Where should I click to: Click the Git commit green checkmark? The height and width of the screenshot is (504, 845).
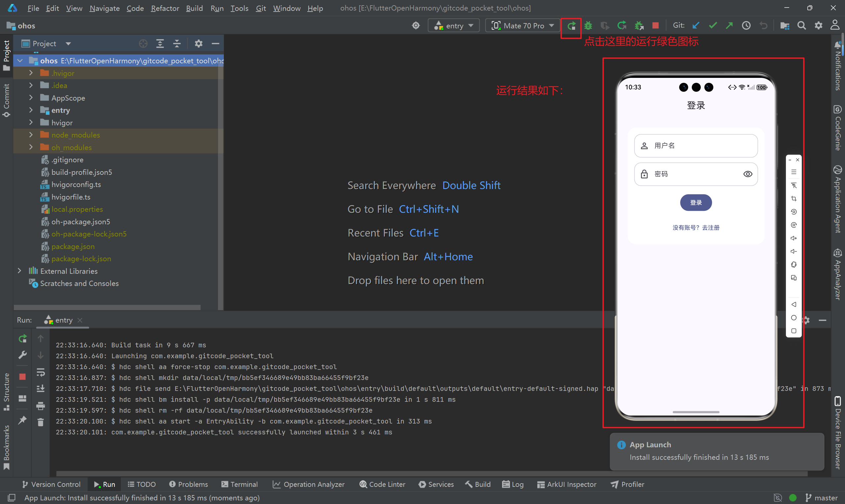pos(713,26)
